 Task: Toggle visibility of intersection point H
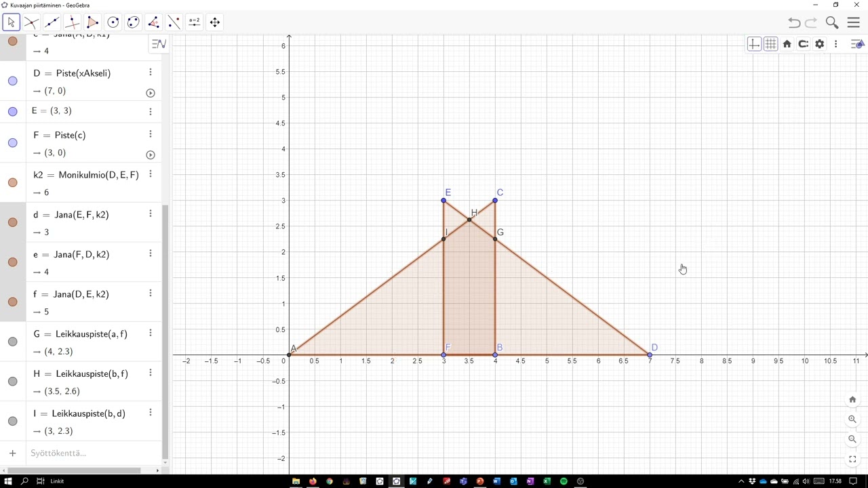(13, 382)
